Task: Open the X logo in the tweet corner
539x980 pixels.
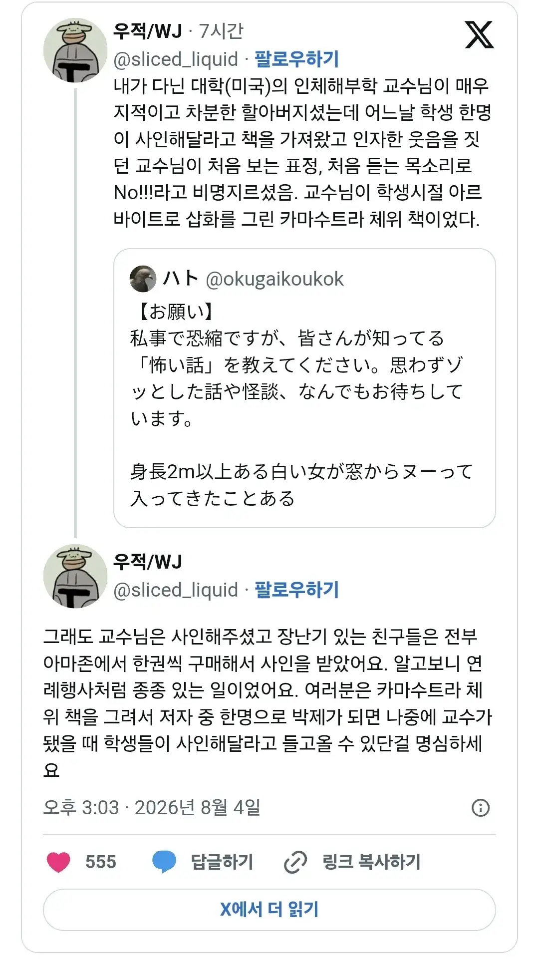Action: coord(479,34)
